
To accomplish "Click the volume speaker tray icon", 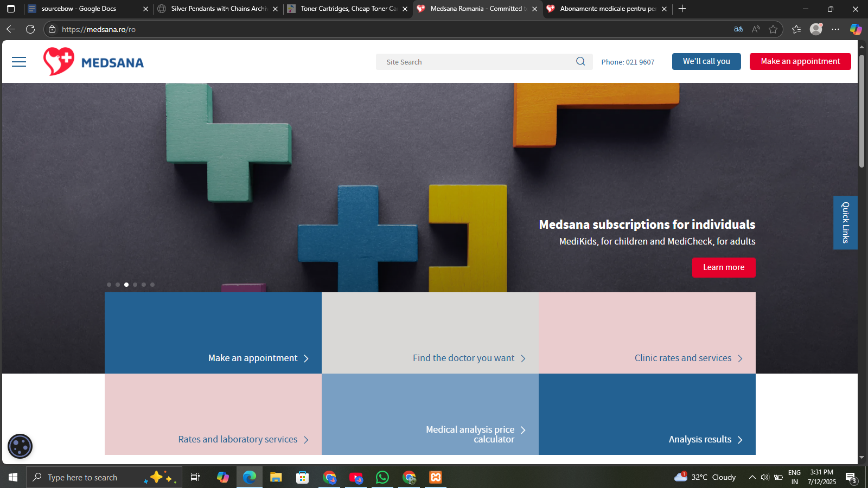I will click(765, 477).
